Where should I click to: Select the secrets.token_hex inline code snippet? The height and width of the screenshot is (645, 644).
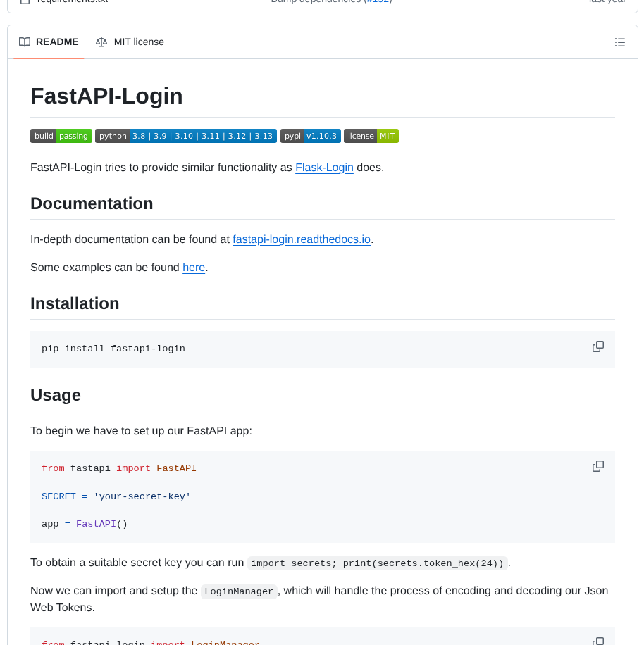(376, 563)
